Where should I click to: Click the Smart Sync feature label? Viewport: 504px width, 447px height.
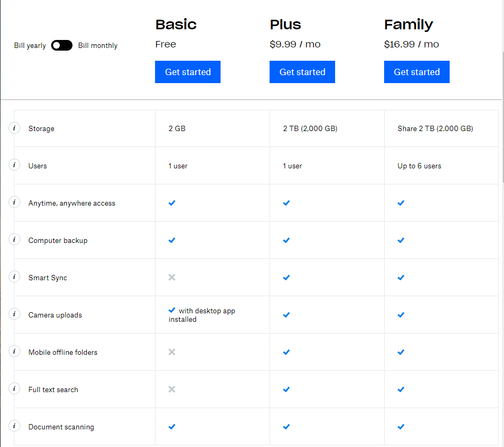(48, 278)
